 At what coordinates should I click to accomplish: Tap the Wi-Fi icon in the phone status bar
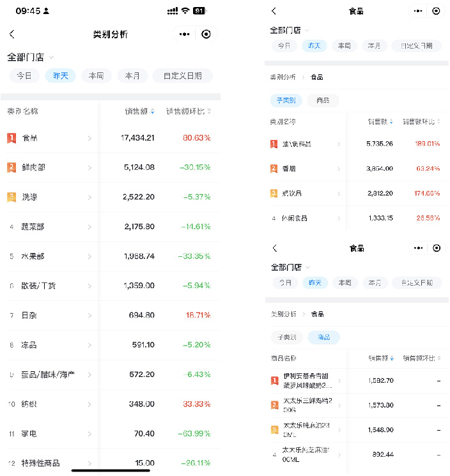pos(185,11)
